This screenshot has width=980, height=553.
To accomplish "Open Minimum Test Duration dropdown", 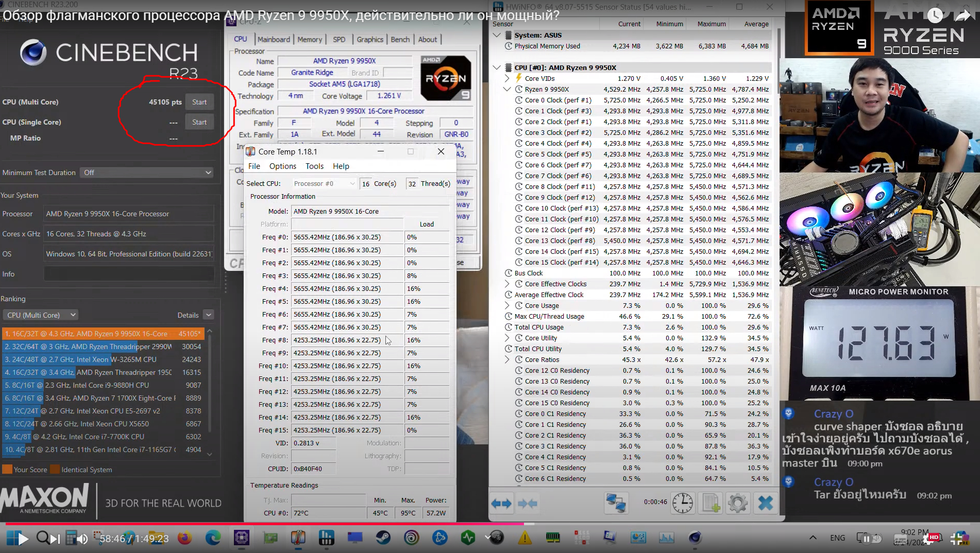I will coord(147,172).
